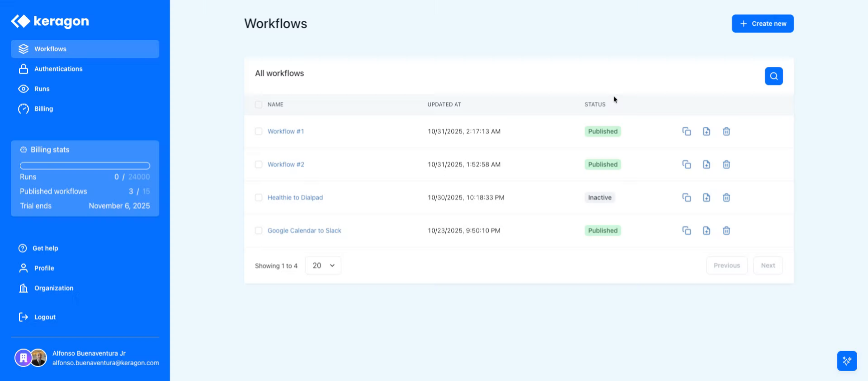Delete Workflow #1 via trash icon
The height and width of the screenshot is (381, 868).
pyautogui.click(x=726, y=131)
